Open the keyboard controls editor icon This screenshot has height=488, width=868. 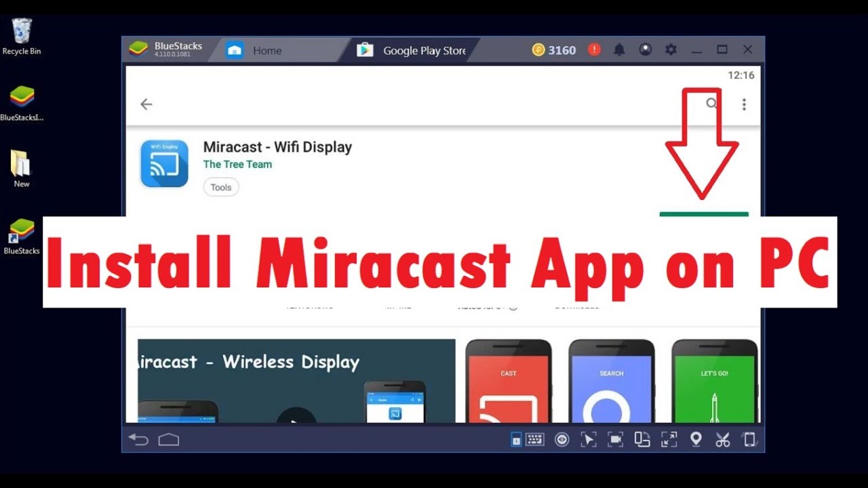tap(535, 439)
